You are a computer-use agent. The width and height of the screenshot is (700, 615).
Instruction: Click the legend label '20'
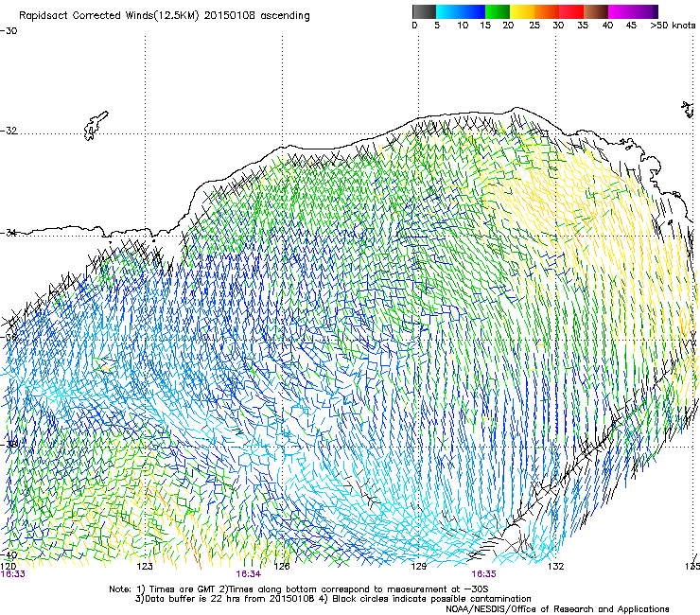508,26
